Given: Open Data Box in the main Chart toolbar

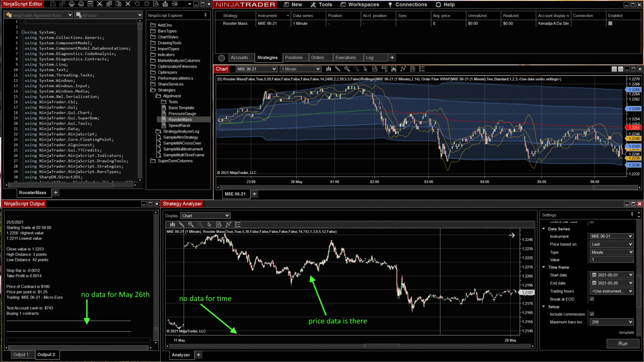Looking at the screenshot, I should point(375,69).
